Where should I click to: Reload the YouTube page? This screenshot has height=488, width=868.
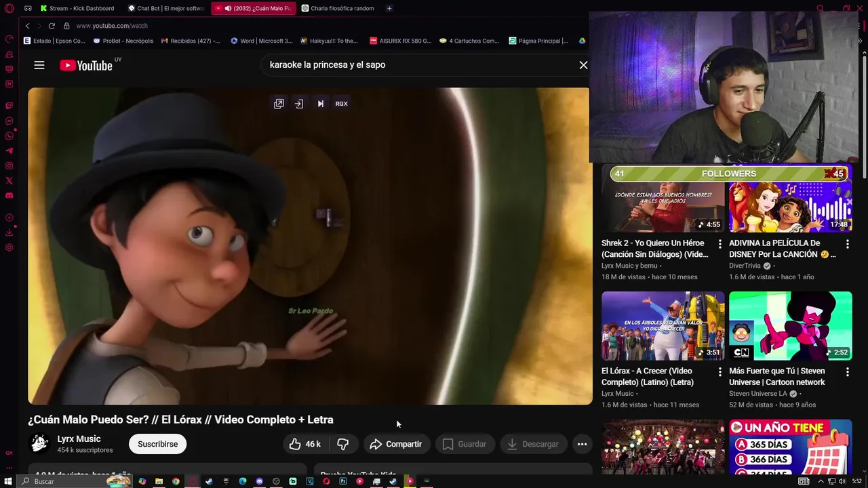click(x=52, y=26)
